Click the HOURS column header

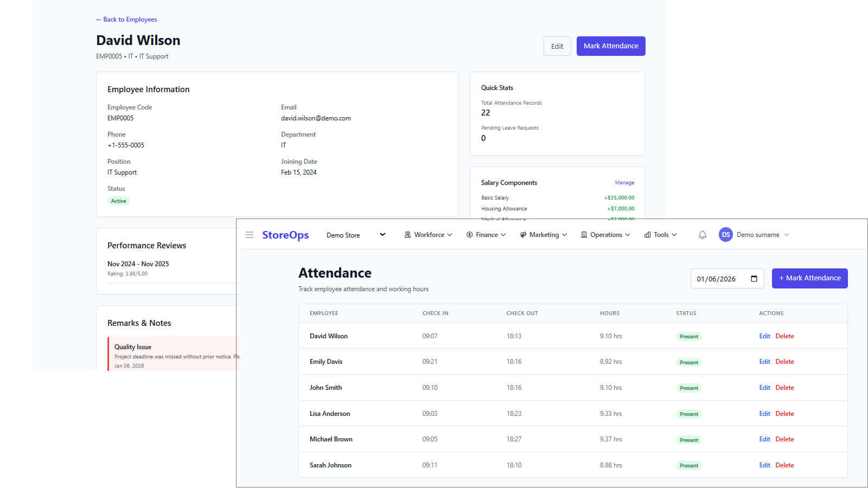click(x=610, y=313)
